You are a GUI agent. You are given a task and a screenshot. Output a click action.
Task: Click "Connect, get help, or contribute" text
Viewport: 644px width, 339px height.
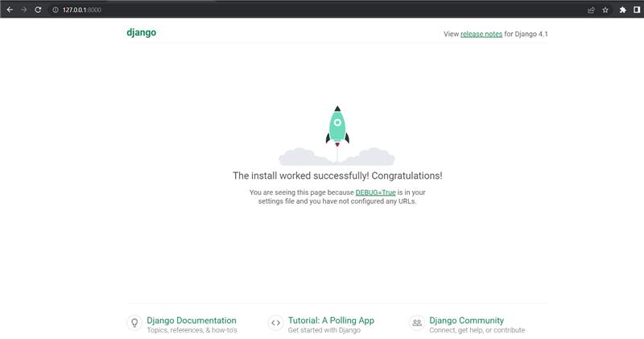click(477, 330)
